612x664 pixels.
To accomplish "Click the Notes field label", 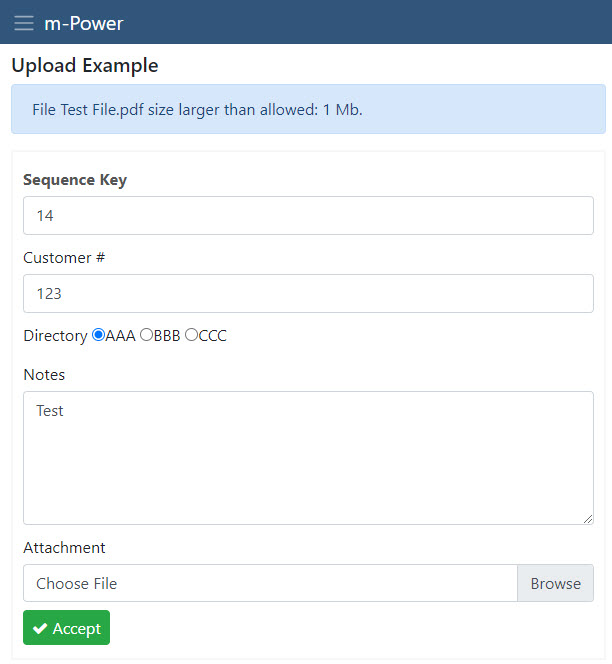I will [44, 375].
